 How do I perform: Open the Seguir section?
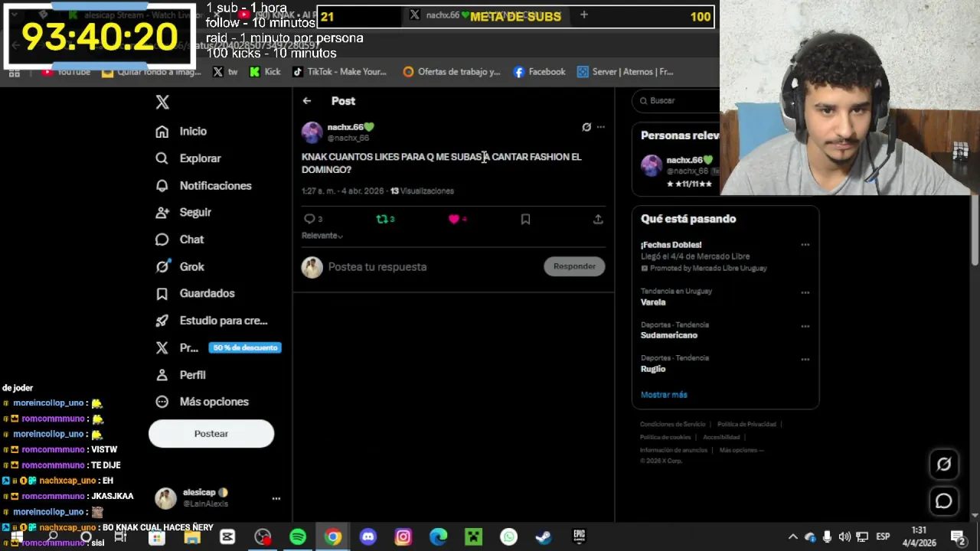point(183,212)
